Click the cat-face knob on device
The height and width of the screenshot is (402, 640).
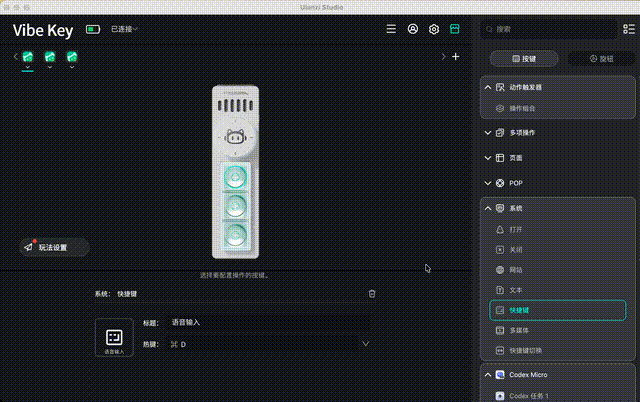235,137
